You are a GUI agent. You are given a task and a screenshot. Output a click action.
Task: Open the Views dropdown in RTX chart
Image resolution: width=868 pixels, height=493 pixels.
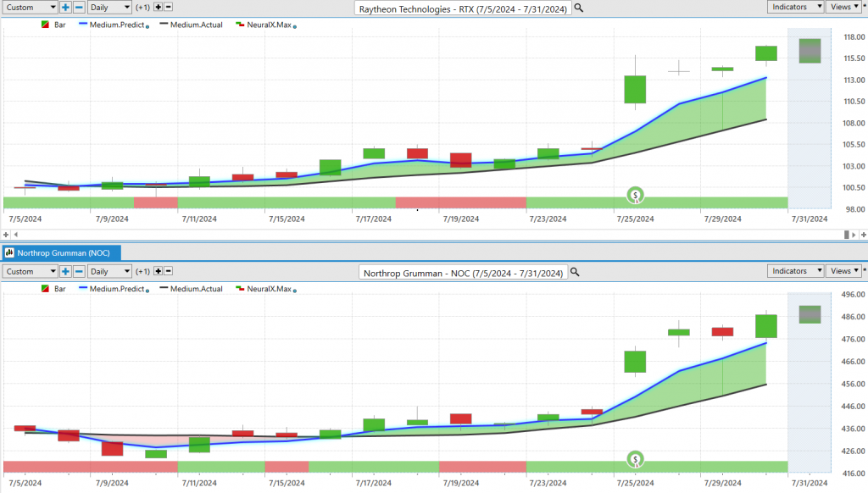tap(843, 7)
